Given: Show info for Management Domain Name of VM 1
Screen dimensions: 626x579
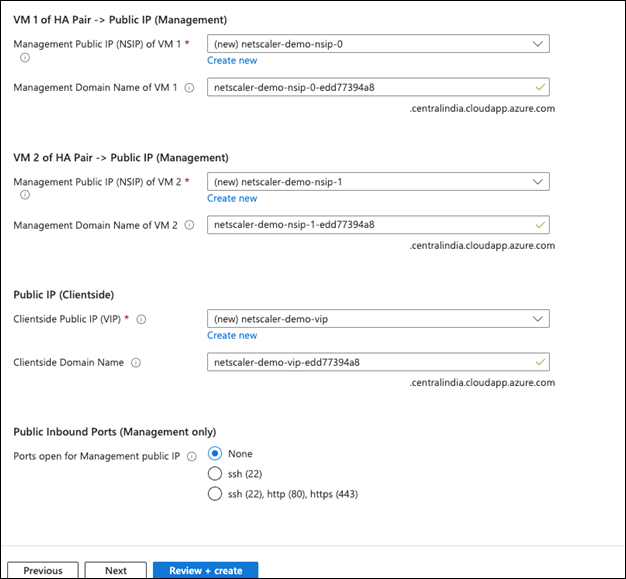Looking at the screenshot, I should coord(190,87).
